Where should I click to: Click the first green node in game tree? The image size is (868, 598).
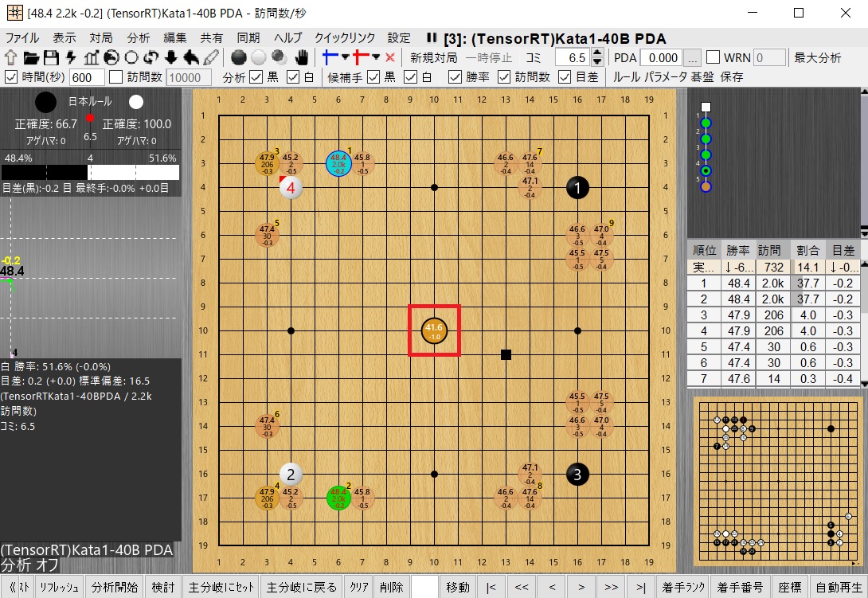click(x=706, y=123)
